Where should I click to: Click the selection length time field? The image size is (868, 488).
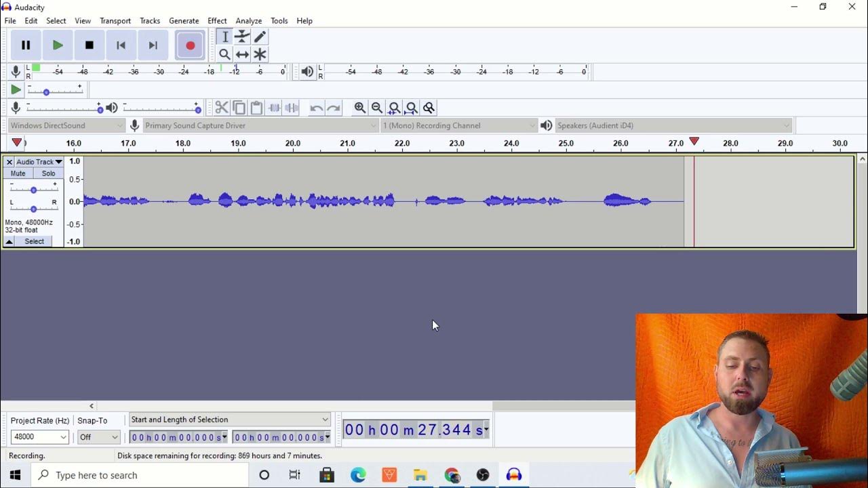(282, 438)
